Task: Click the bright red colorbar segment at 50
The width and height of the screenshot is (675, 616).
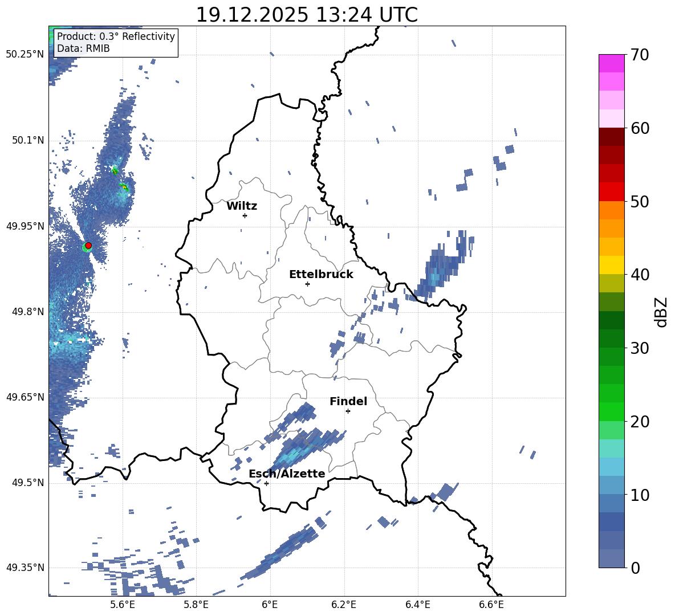Action: [611, 192]
